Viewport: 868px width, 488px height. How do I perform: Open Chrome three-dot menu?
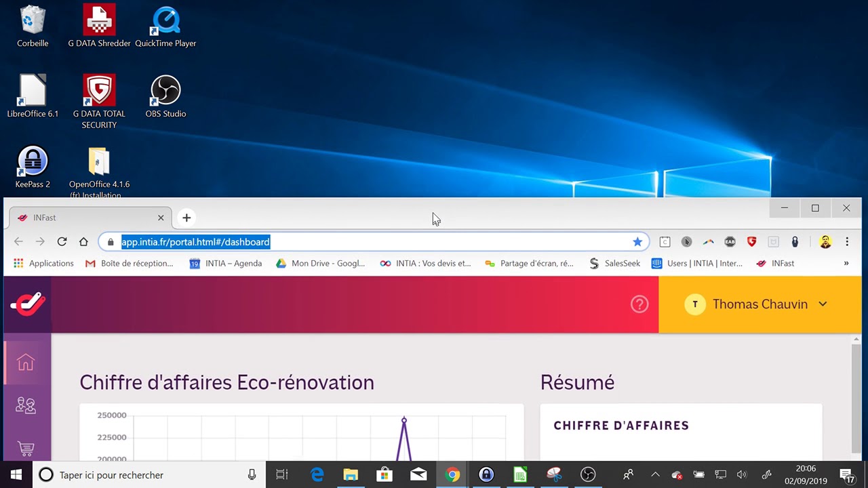(x=847, y=242)
